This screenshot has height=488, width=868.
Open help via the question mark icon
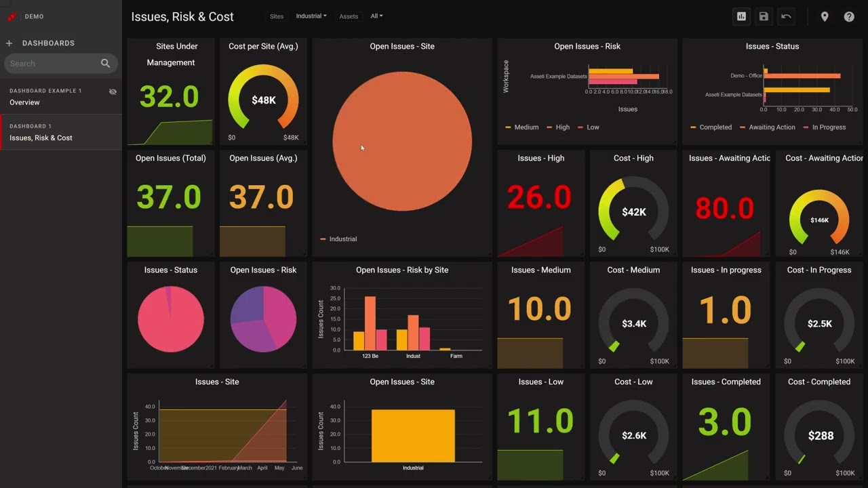tap(849, 16)
